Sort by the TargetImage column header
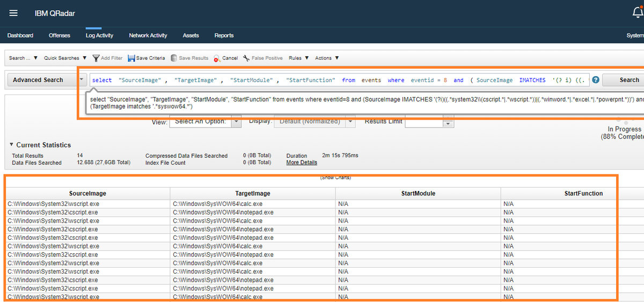 click(x=253, y=193)
